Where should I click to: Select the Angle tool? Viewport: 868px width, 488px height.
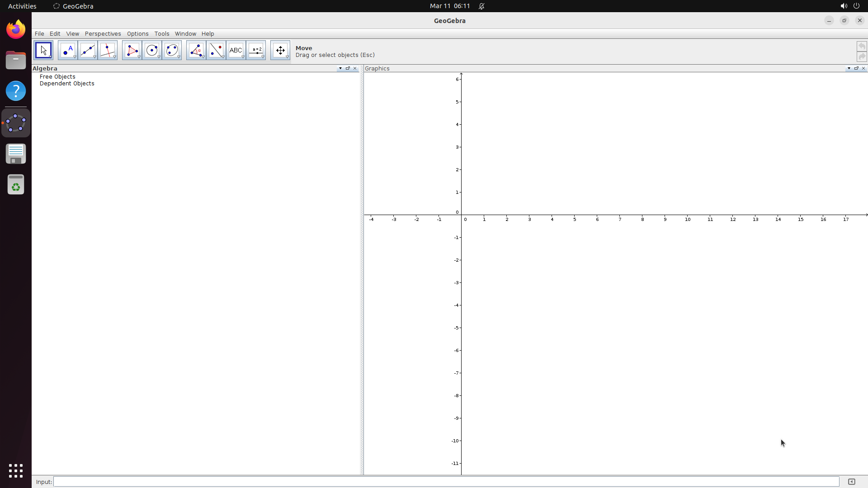196,50
